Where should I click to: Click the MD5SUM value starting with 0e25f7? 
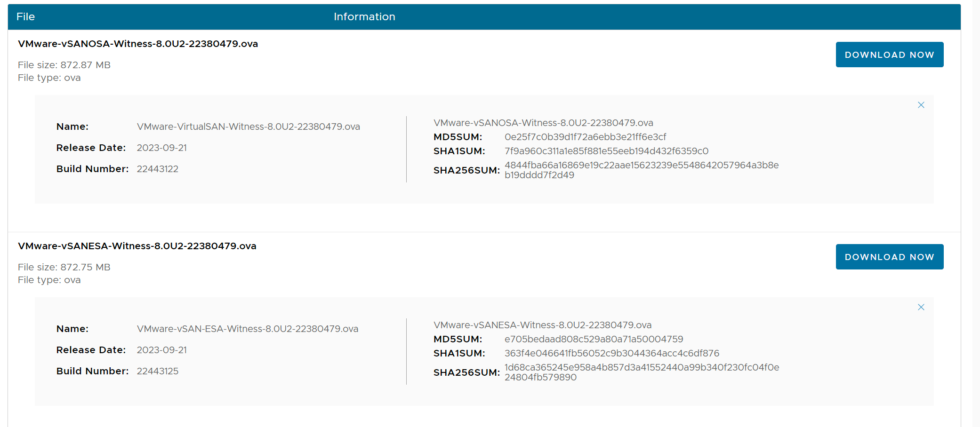[585, 137]
